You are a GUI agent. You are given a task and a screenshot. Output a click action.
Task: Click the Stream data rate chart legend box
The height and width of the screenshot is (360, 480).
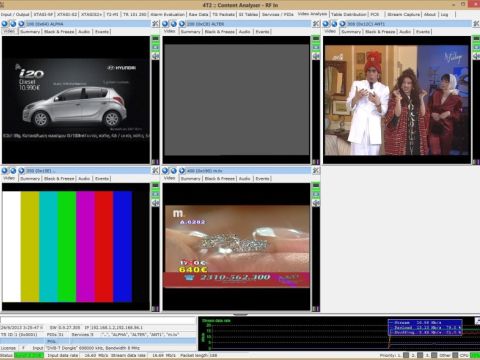pos(425,328)
